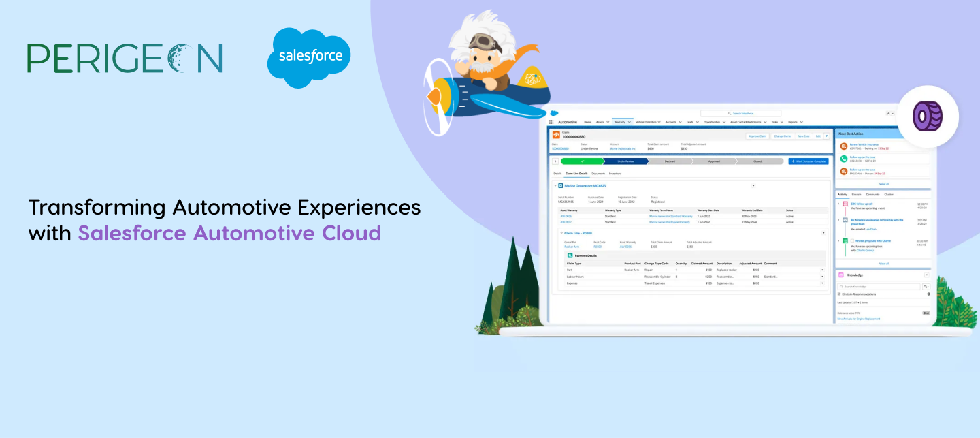Click the green phone follow-up icon
Image resolution: width=980 pixels, height=438 pixels.
pos(844,159)
